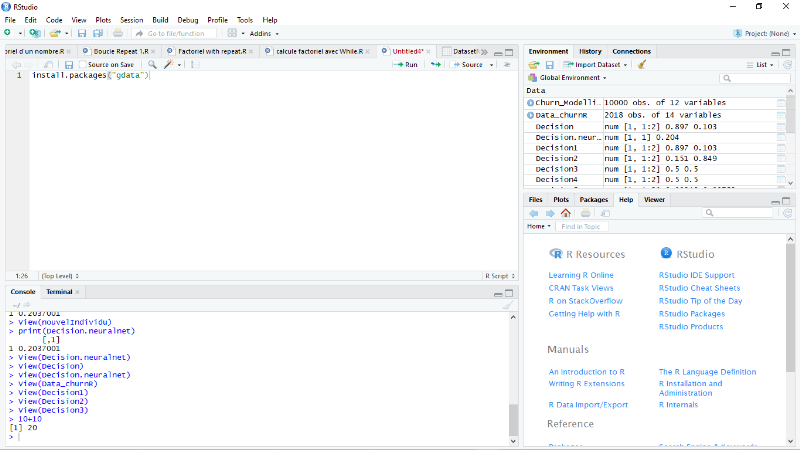Click the Run button in editor

click(405, 64)
